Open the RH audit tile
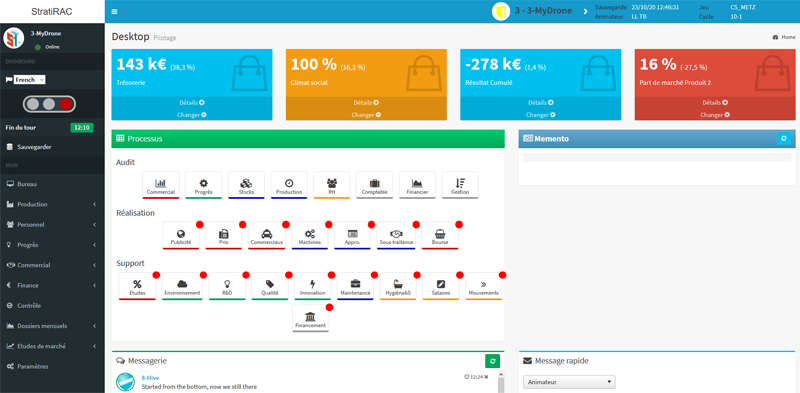The height and width of the screenshot is (393, 800). point(332,185)
